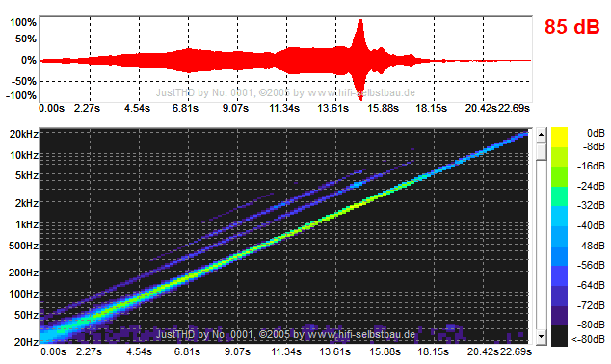Image resolution: width=611 pixels, height=364 pixels.
Task: Click the '-24dB' legend label
Action: coord(591,186)
